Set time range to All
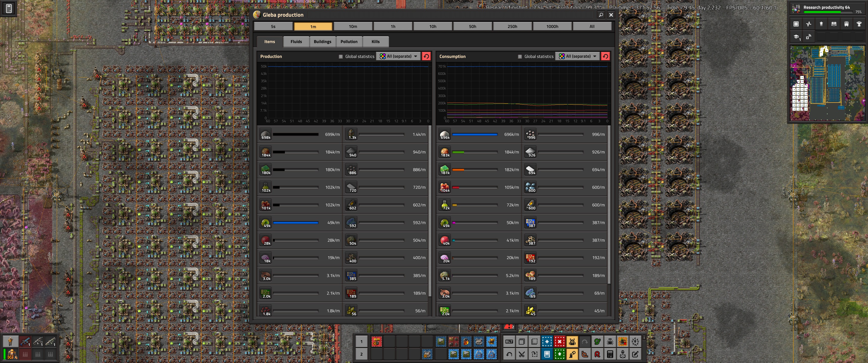Image resolution: width=868 pixels, height=363 pixels. (592, 26)
